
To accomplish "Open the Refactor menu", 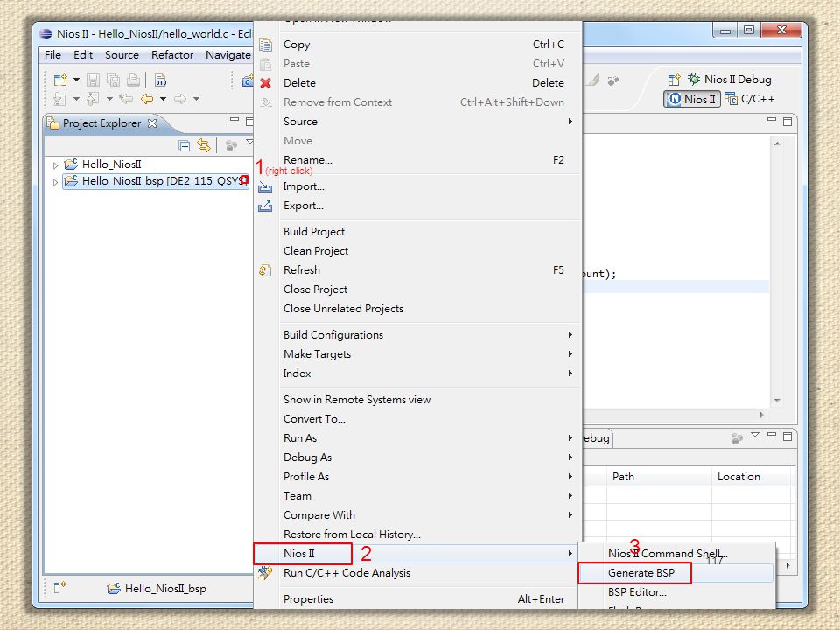I will 172,54.
